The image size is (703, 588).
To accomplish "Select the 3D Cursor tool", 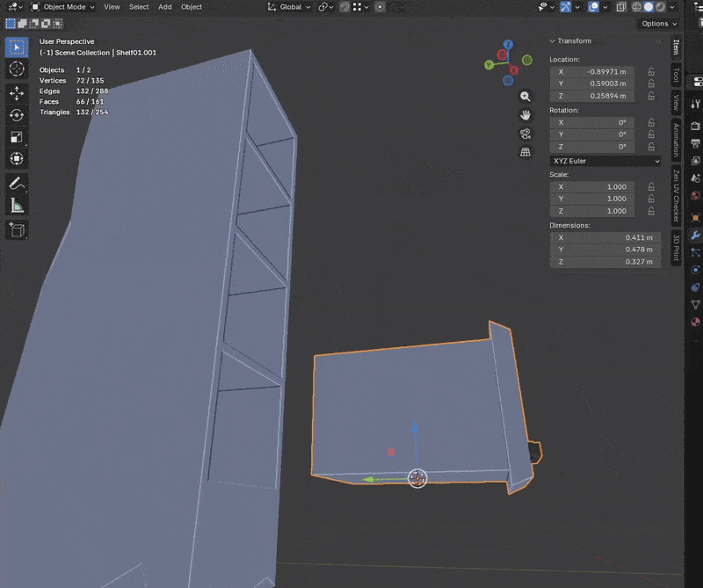I will [x=17, y=69].
